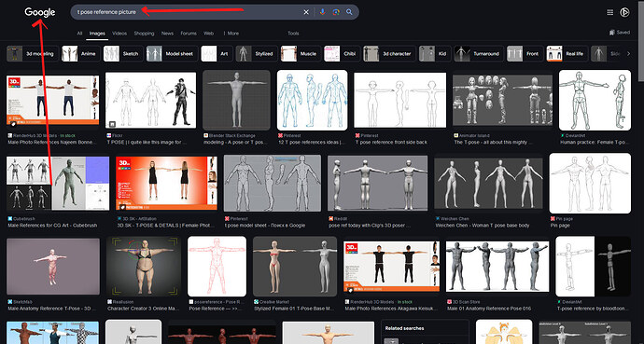Click the 'modeling - A pose or T pos...' title
The height and width of the screenshot is (344, 644).
click(x=235, y=143)
